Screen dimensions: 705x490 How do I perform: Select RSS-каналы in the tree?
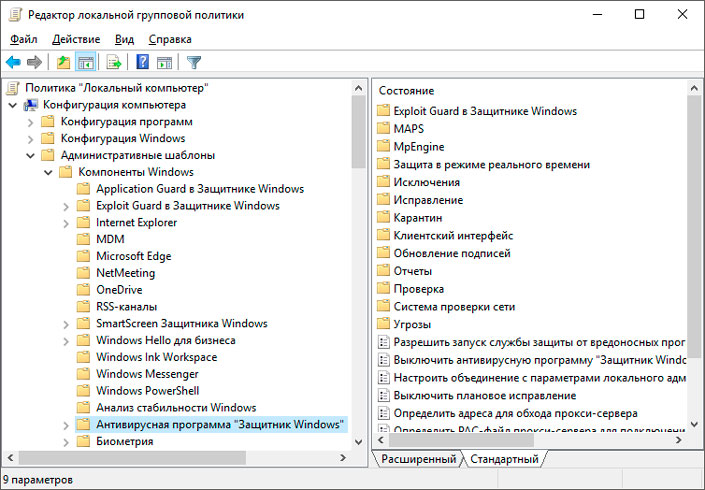pyautogui.click(x=126, y=307)
